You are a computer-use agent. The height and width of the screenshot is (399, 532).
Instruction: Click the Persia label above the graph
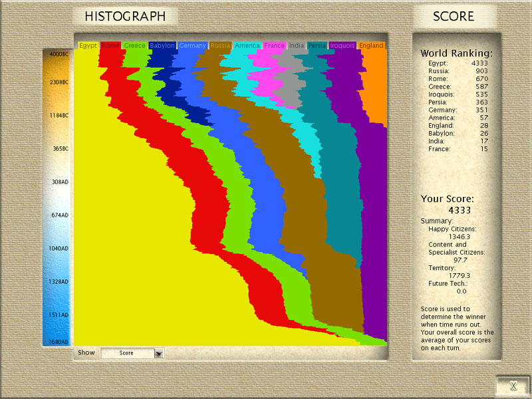click(317, 46)
